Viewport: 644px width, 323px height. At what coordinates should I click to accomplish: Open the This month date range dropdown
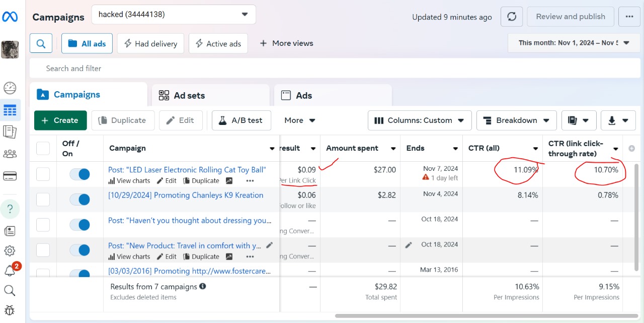coord(574,43)
